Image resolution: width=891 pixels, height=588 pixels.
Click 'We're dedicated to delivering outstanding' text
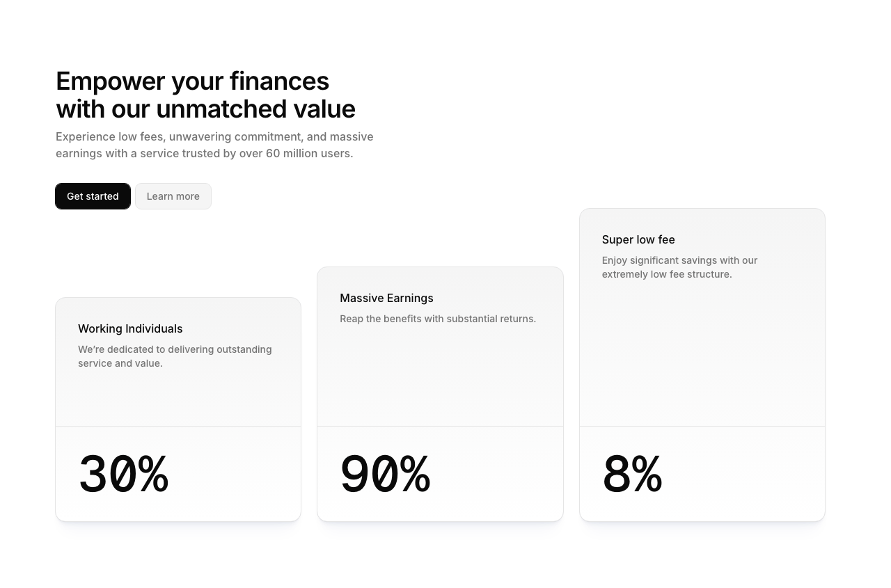pyautogui.click(x=175, y=349)
